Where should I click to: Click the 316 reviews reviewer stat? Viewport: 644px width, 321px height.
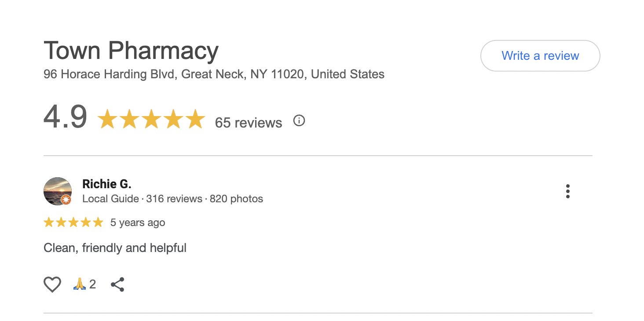coord(174,199)
